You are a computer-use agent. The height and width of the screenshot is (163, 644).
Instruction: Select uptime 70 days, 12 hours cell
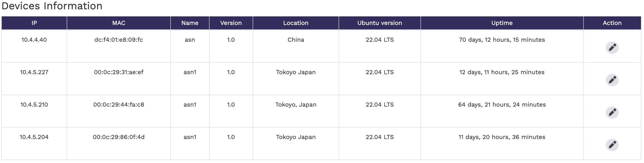pos(502,40)
